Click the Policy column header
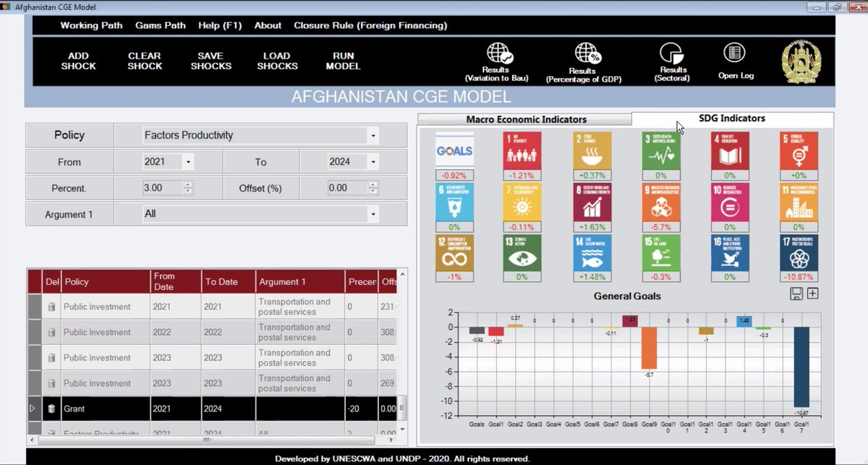 (x=105, y=282)
